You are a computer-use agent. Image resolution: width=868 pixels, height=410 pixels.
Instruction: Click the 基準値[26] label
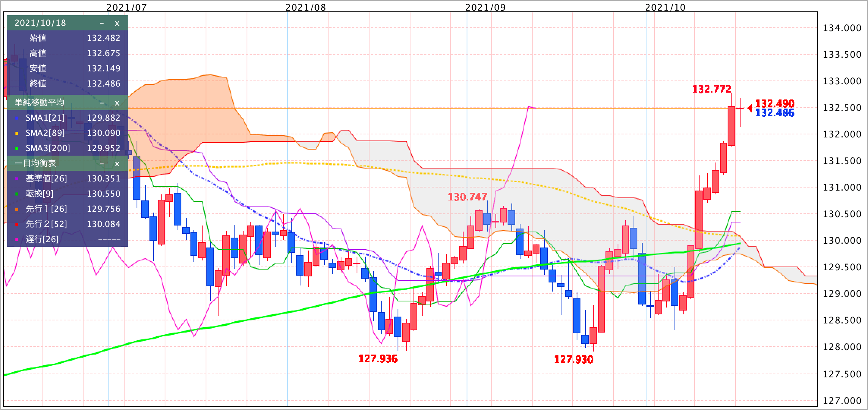(46, 179)
